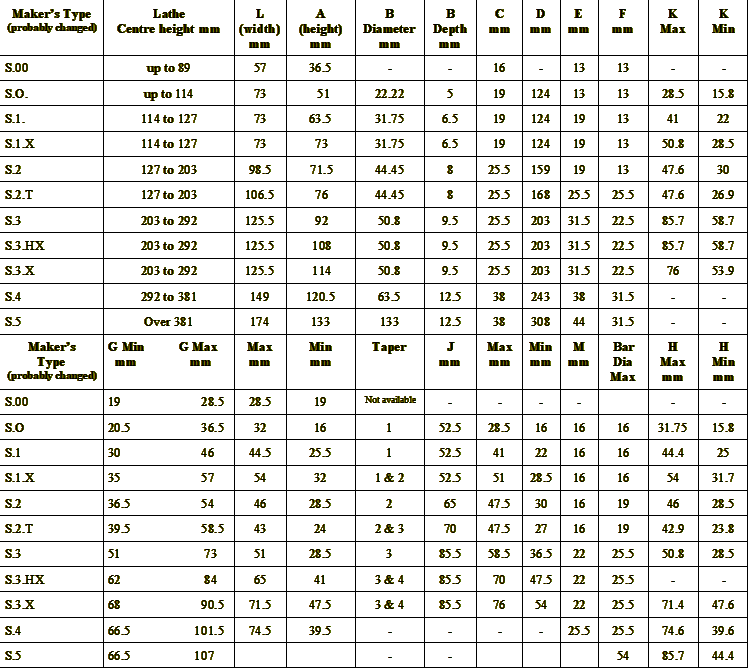This screenshot has width=750, height=669.
Task: Select the 120.5 height value for S.4
Action: 320,297
